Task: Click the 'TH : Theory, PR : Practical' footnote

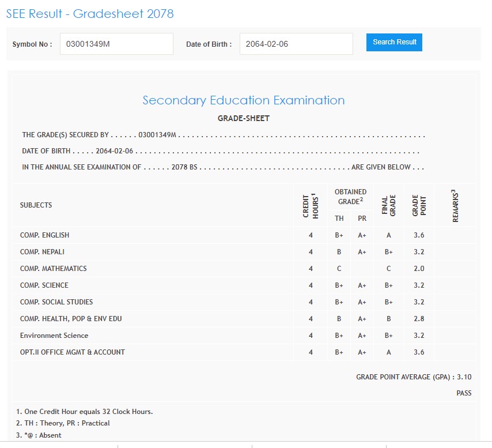Action: 63,423
